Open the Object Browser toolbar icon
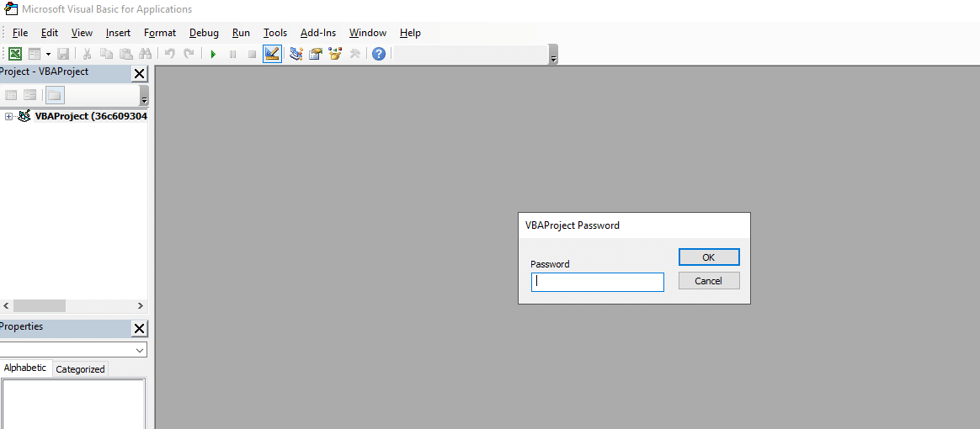 (x=335, y=55)
